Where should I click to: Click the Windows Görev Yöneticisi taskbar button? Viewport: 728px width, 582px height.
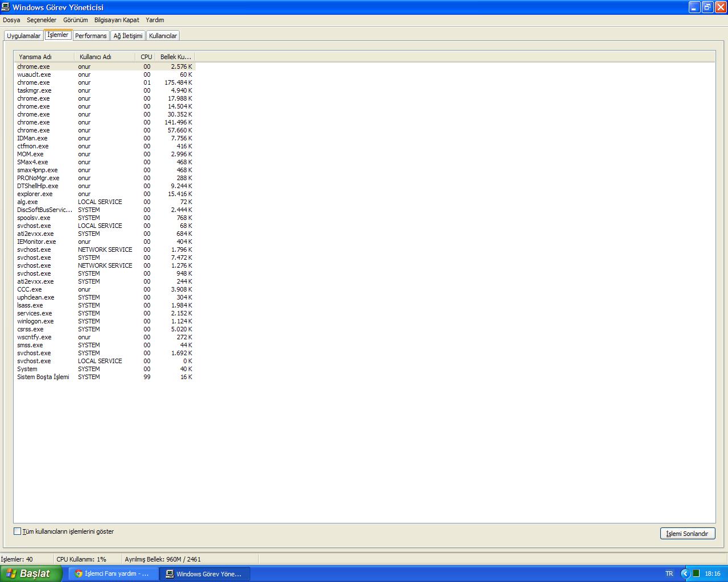pos(204,574)
